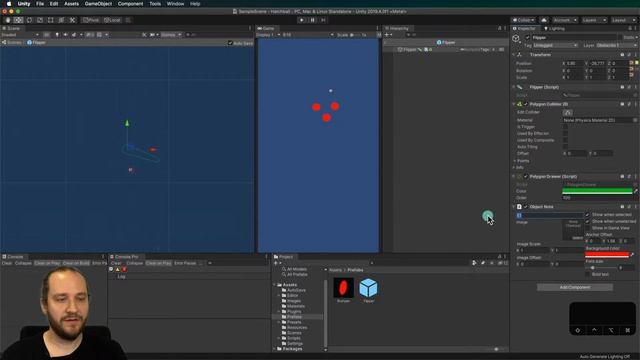The image size is (640, 360).
Task: Toggle Flipper object active checkbox in Inspector
Action: pyautogui.click(x=527, y=38)
